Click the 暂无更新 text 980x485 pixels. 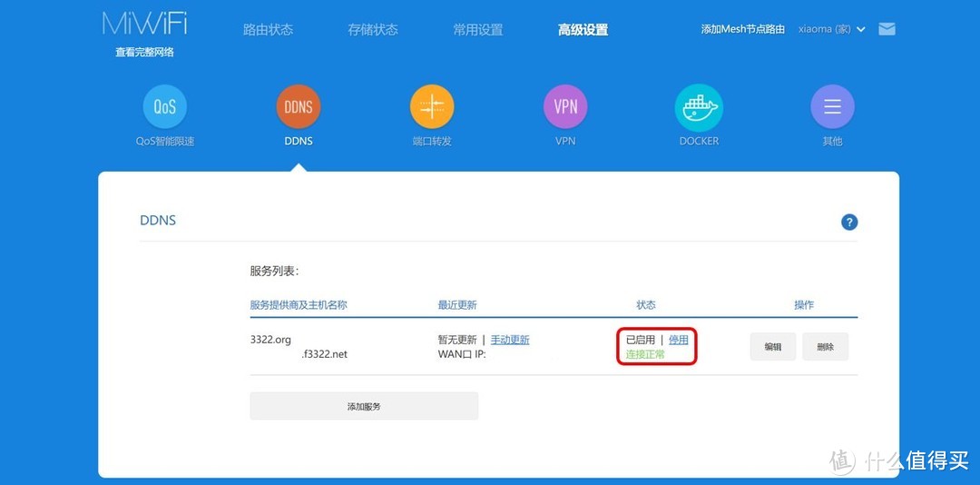456,340
